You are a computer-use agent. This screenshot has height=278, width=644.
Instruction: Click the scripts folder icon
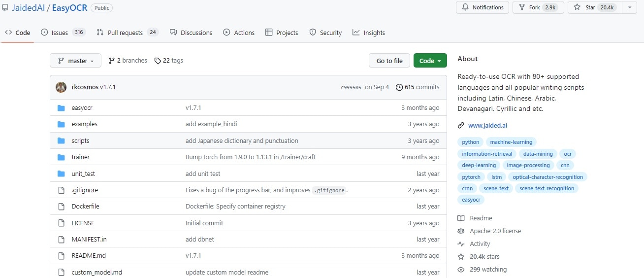pyautogui.click(x=61, y=141)
